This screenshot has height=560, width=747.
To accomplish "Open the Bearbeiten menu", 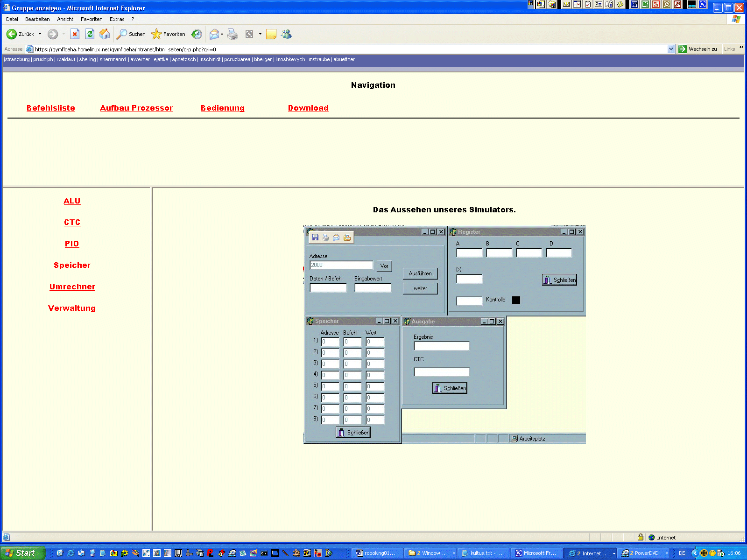I will pyautogui.click(x=37, y=19).
